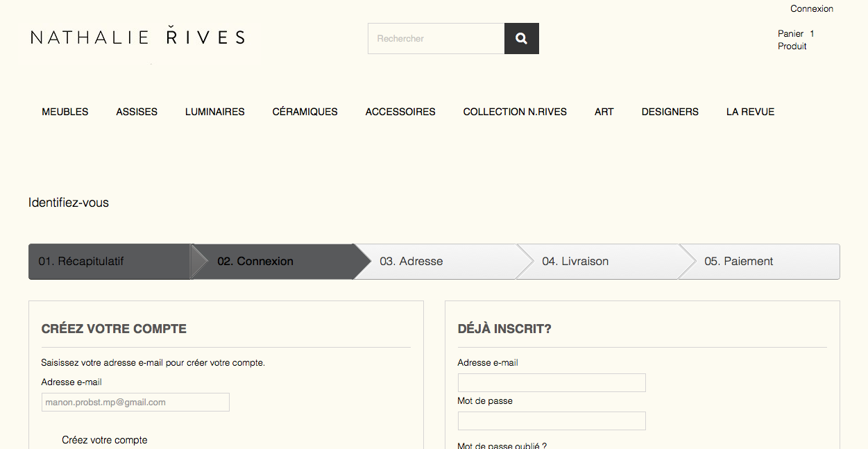Select step 02. Connexion
Viewport: 868px width, 449px height.
[x=272, y=262]
